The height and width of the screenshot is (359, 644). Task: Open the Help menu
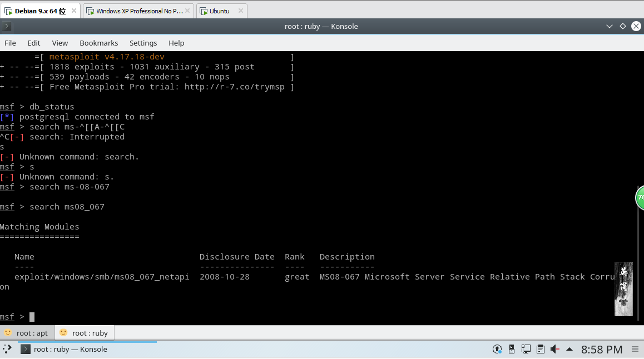point(176,43)
